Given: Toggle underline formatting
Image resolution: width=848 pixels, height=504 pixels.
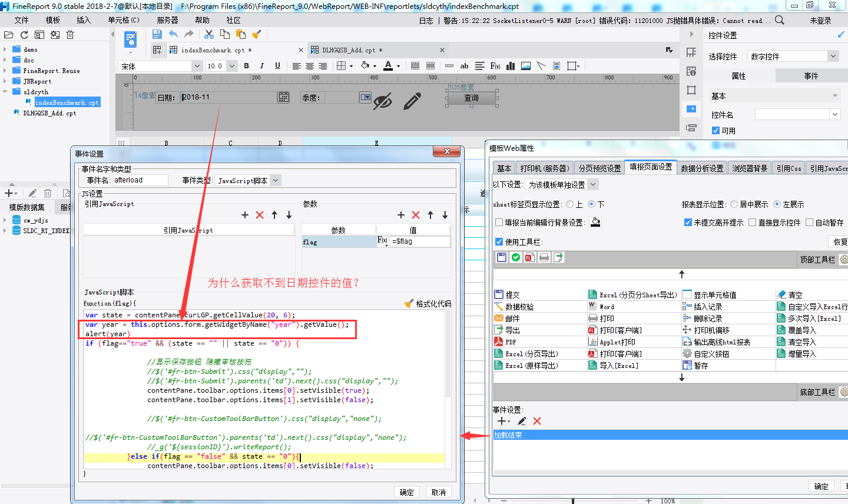Looking at the screenshot, I should [277, 66].
